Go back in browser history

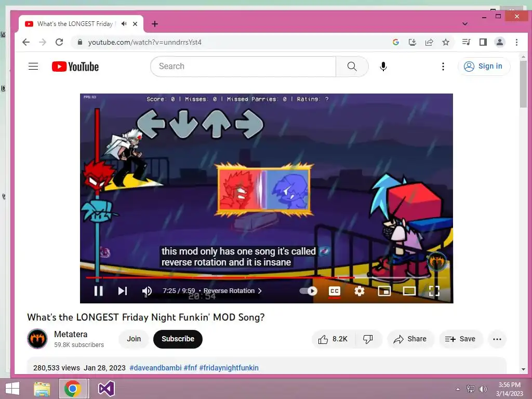click(x=26, y=42)
